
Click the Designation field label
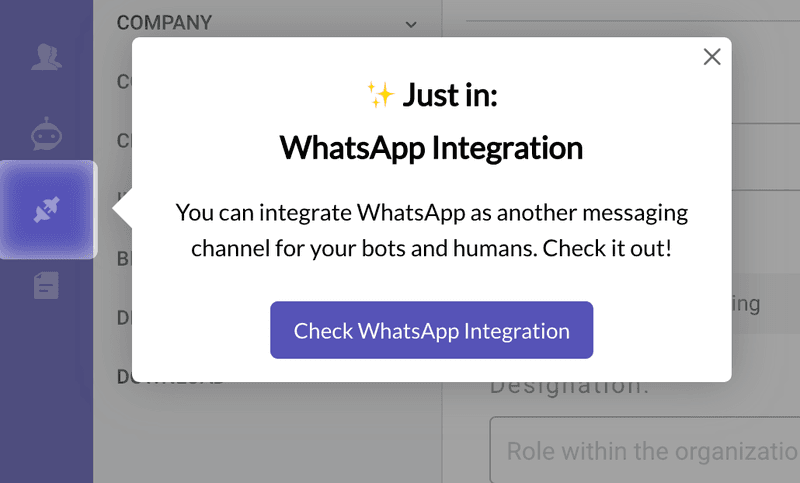tap(568, 385)
